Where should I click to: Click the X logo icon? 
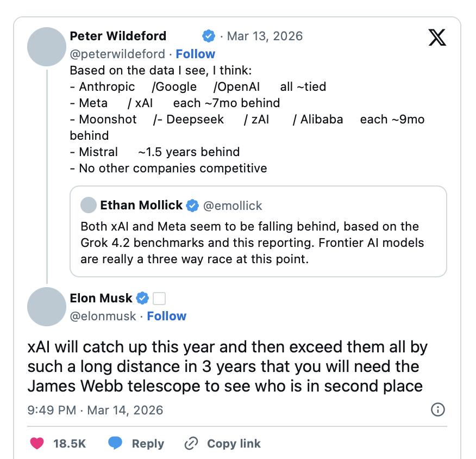[x=437, y=37]
